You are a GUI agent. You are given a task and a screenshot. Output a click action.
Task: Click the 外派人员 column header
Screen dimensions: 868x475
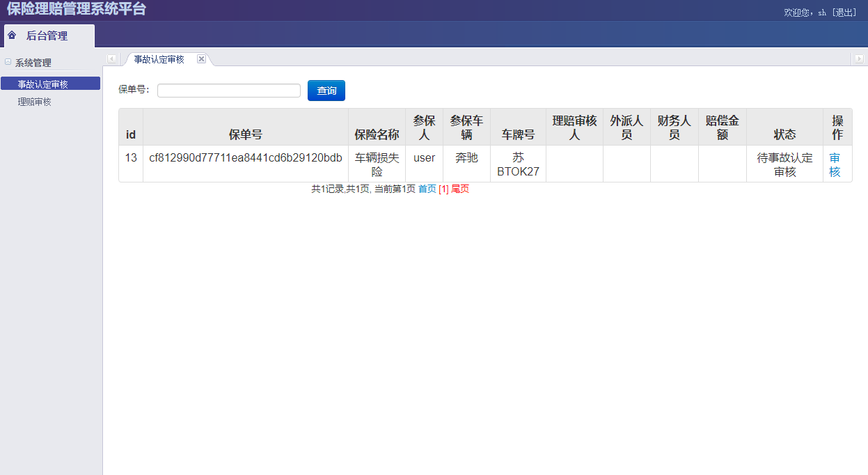(626, 127)
